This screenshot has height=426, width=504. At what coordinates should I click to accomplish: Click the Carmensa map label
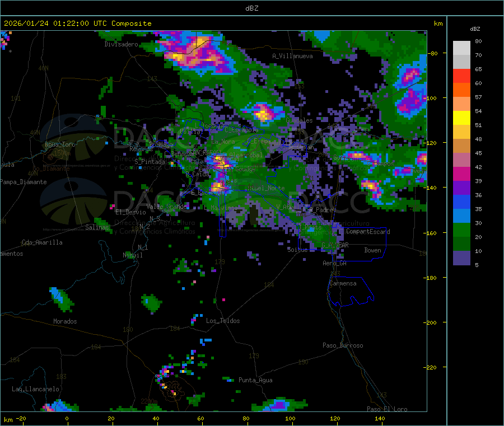click(343, 283)
